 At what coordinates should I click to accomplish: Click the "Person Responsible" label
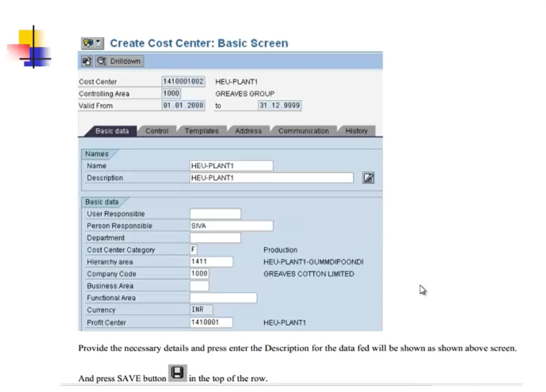coord(120,226)
